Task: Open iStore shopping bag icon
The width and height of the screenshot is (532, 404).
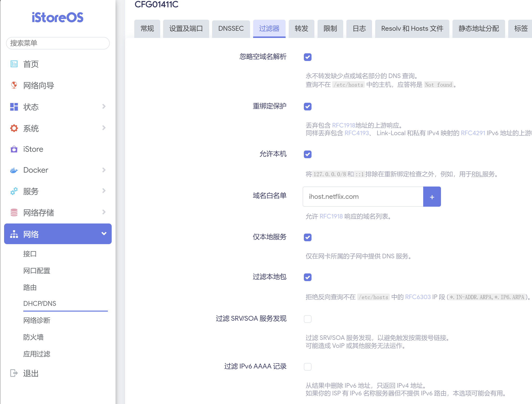Action: point(14,149)
